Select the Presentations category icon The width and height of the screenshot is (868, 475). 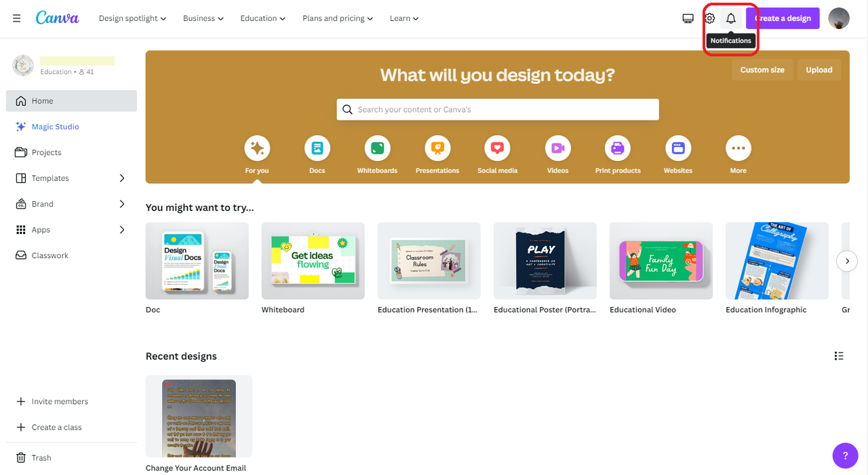coord(437,148)
